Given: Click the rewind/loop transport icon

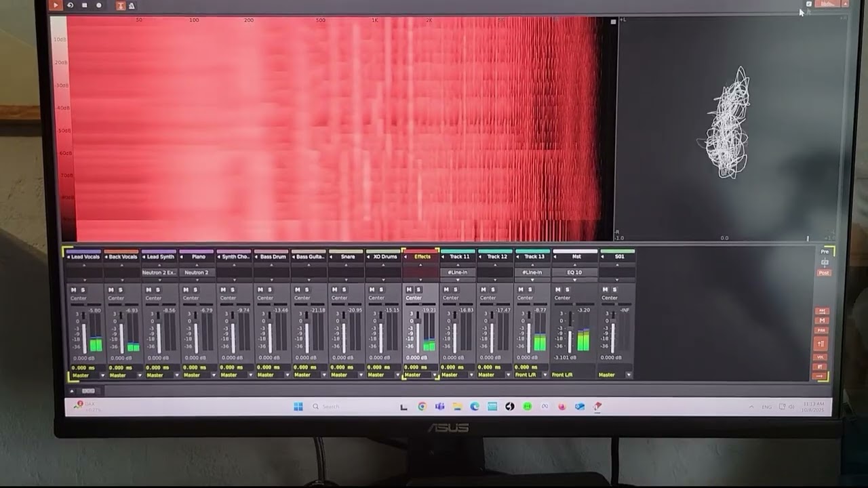Looking at the screenshot, I should 70,5.
